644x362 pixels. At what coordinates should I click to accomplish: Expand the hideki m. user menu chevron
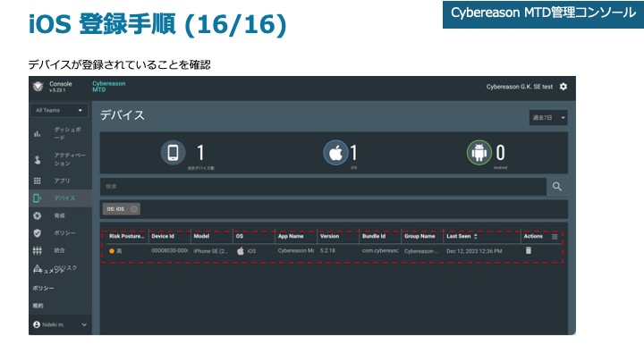coord(84,324)
